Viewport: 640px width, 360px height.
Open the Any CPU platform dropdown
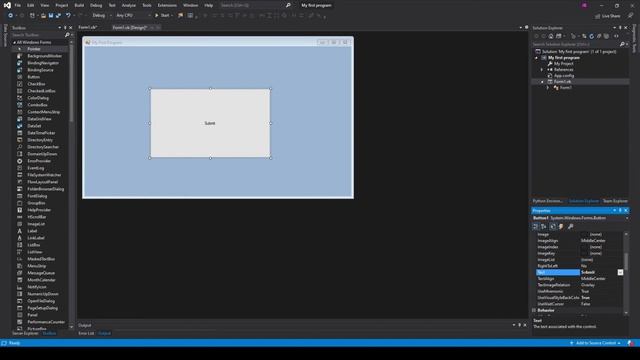tap(133, 16)
